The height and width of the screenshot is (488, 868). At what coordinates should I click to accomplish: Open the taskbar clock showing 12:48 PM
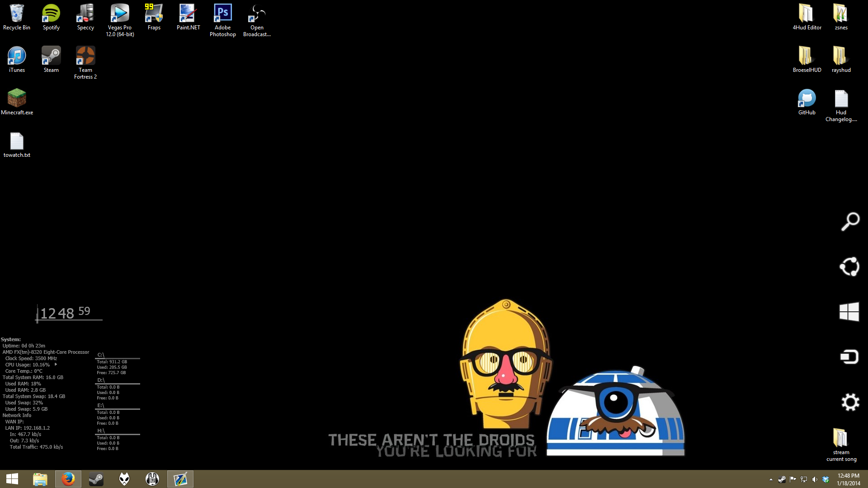tap(848, 479)
